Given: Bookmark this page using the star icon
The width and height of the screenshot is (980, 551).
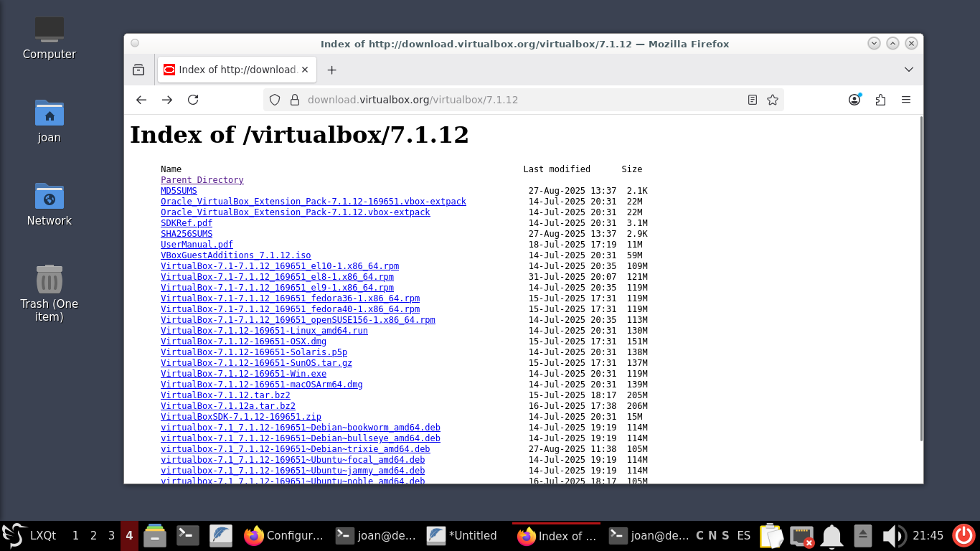Looking at the screenshot, I should [x=773, y=100].
